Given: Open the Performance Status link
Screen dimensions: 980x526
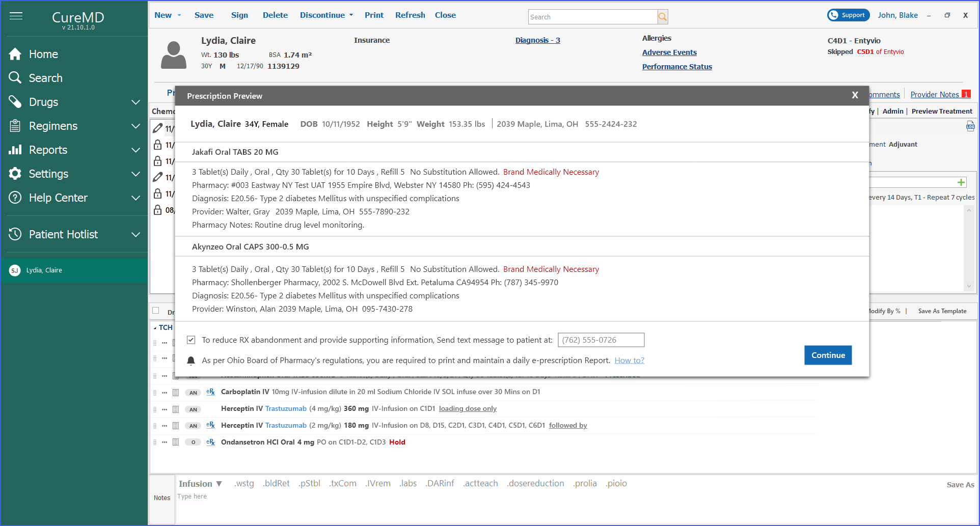Looking at the screenshot, I should [x=677, y=67].
